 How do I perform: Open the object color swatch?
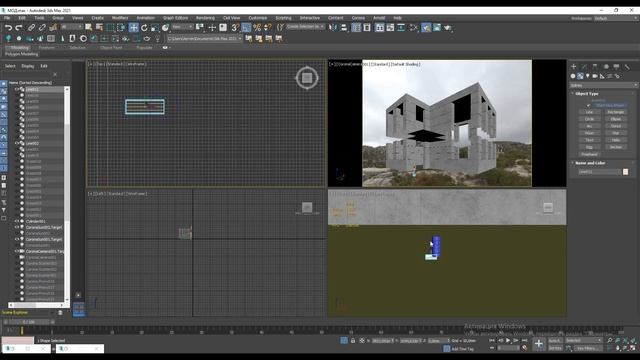(x=625, y=172)
